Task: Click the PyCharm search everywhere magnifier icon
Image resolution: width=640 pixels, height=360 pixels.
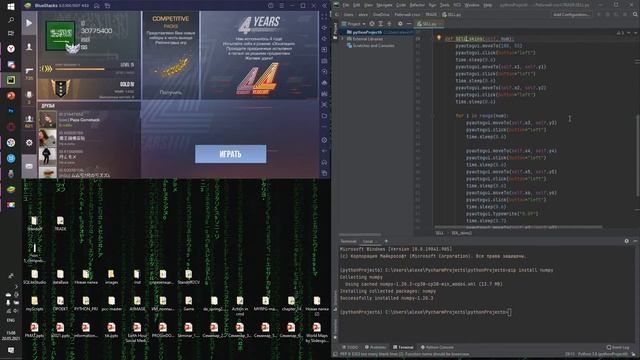Action: tap(635, 14)
